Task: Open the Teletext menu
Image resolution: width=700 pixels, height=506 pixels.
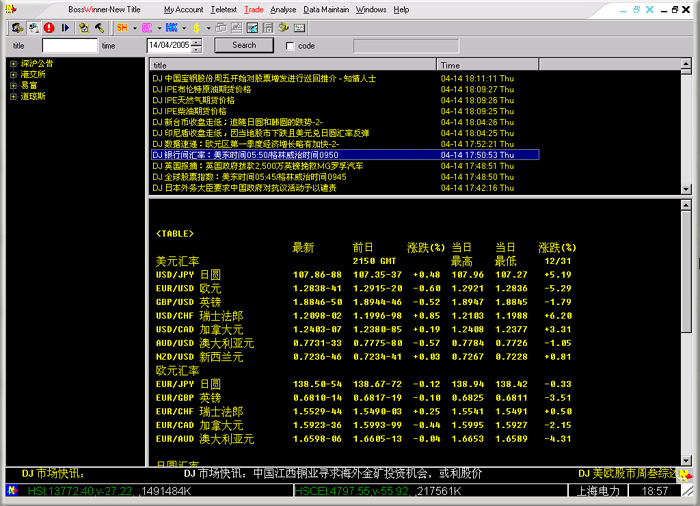Action: [224, 9]
